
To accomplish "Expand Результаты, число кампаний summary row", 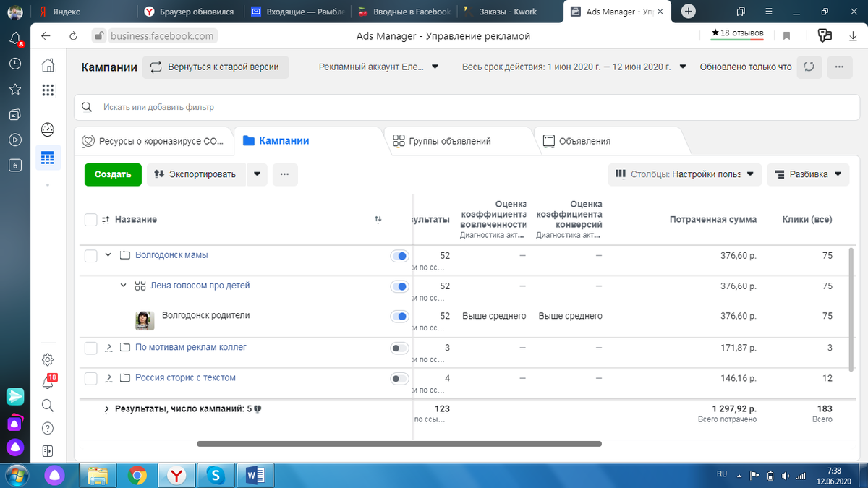I will coord(106,409).
